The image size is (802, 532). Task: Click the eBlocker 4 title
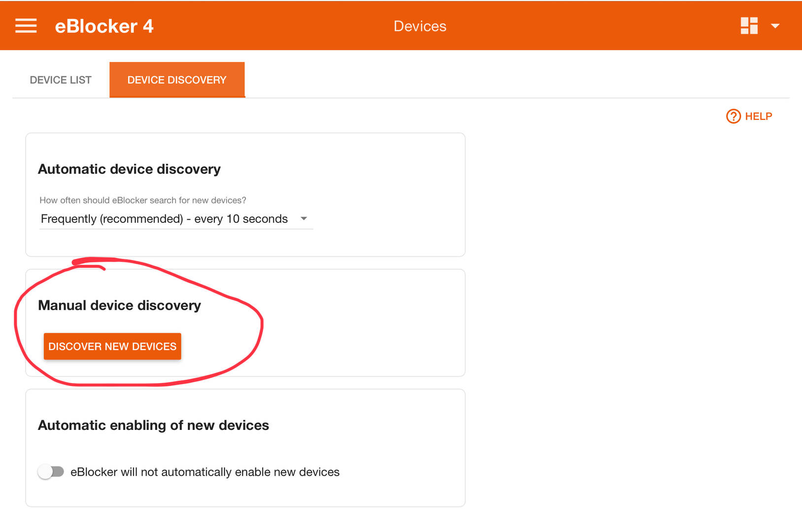click(x=104, y=26)
